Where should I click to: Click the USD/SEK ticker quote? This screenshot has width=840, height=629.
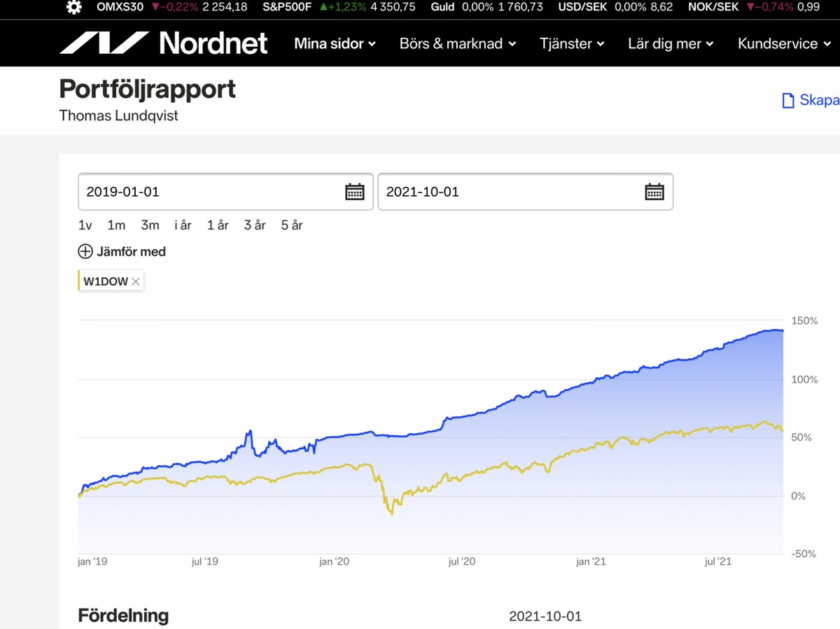616,7
